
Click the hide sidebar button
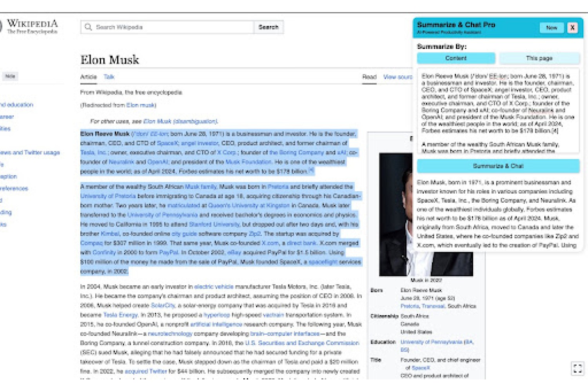(10, 76)
